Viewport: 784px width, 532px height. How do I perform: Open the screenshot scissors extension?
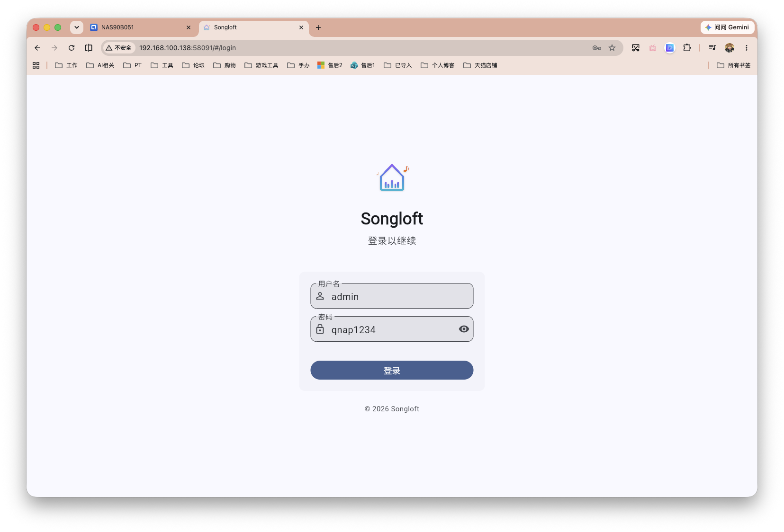click(636, 48)
